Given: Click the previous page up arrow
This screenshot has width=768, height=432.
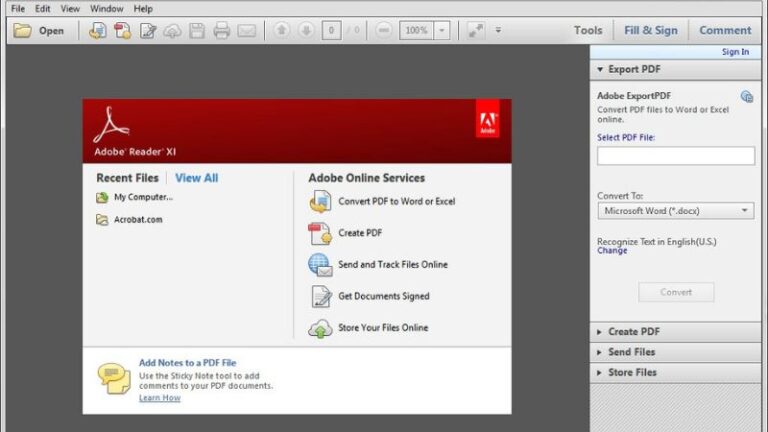Looking at the screenshot, I should click(x=282, y=30).
